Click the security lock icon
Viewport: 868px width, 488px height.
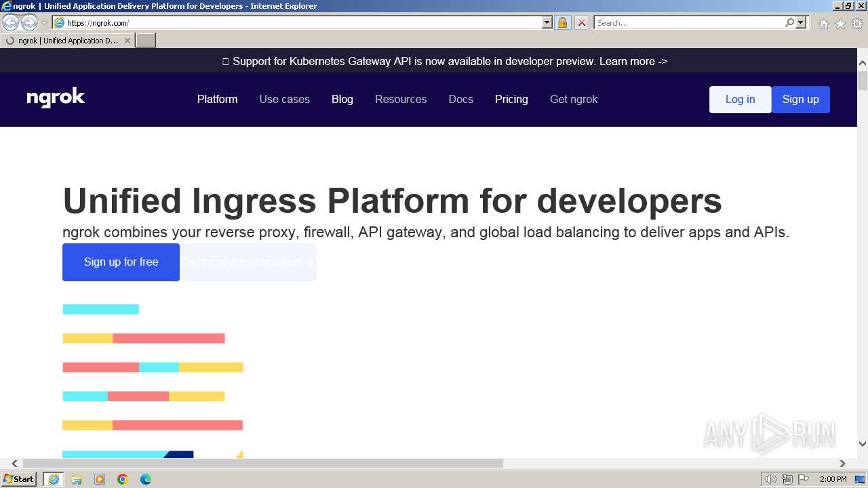(562, 22)
